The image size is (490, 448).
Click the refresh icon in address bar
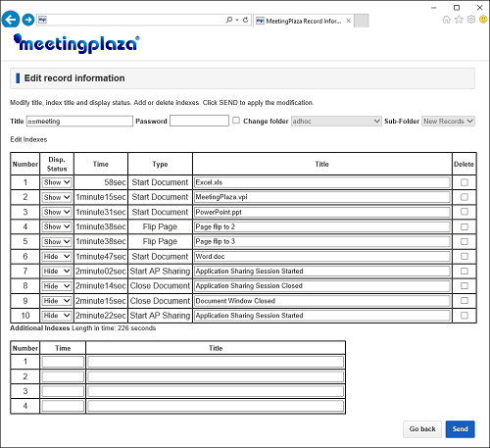246,20
